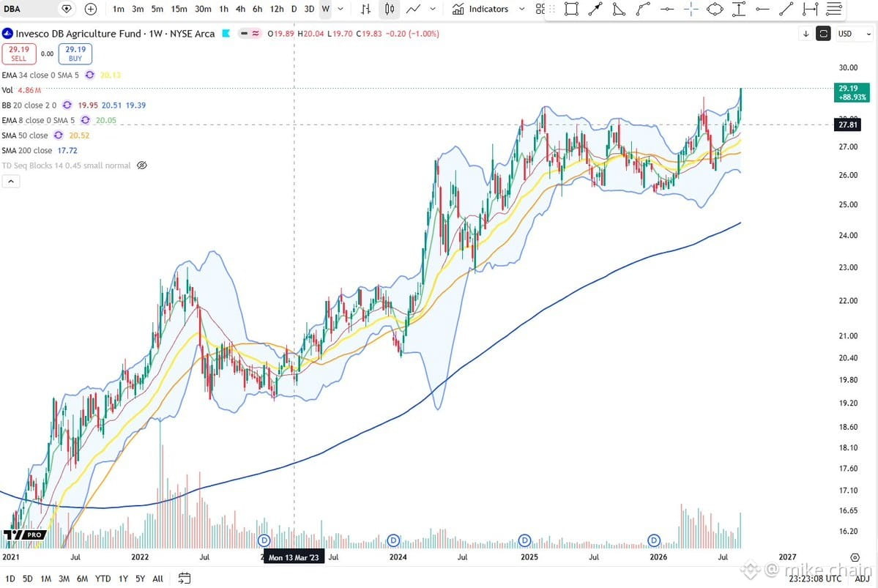Open the Go to date calendar icon
The width and height of the screenshot is (878, 588).
pyautogui.click(x=185, y=578)
